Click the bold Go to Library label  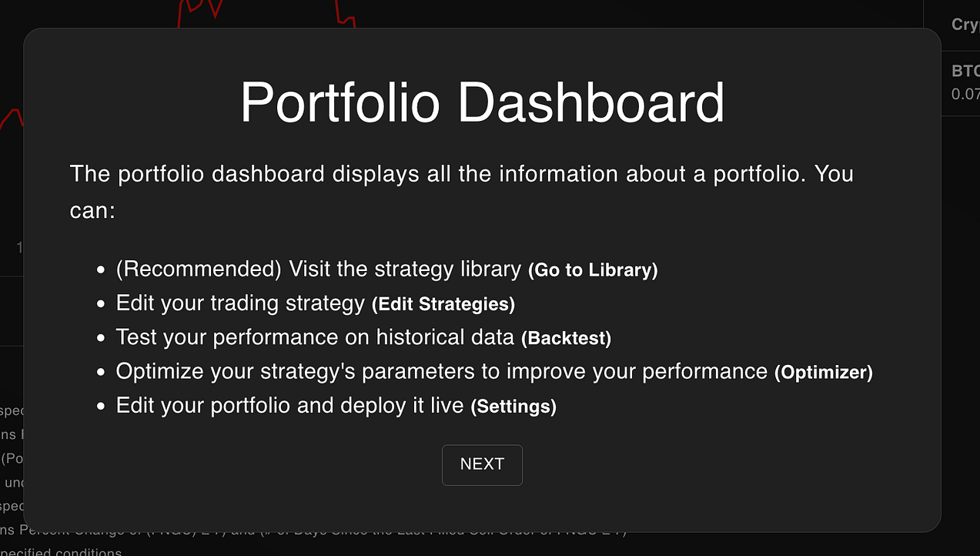coord(591,270)
